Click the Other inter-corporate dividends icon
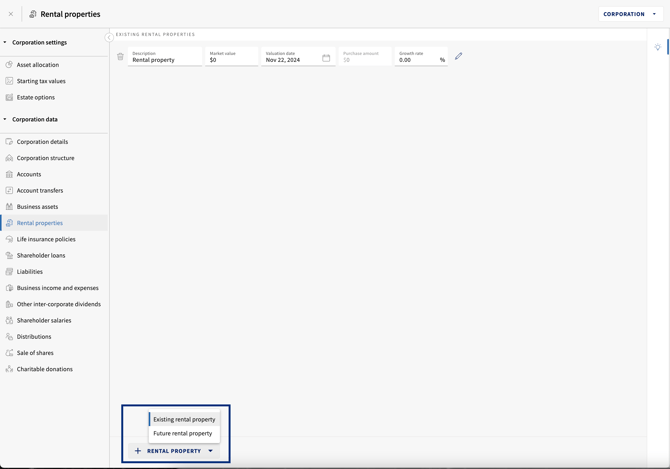670x469 pixels. 9,304
